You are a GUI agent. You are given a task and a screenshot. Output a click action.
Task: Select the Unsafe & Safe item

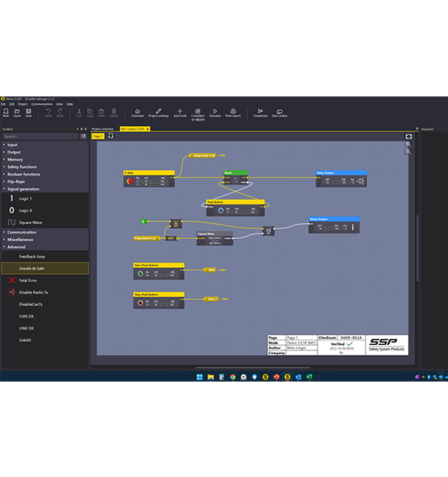click(x=45, y=269)
